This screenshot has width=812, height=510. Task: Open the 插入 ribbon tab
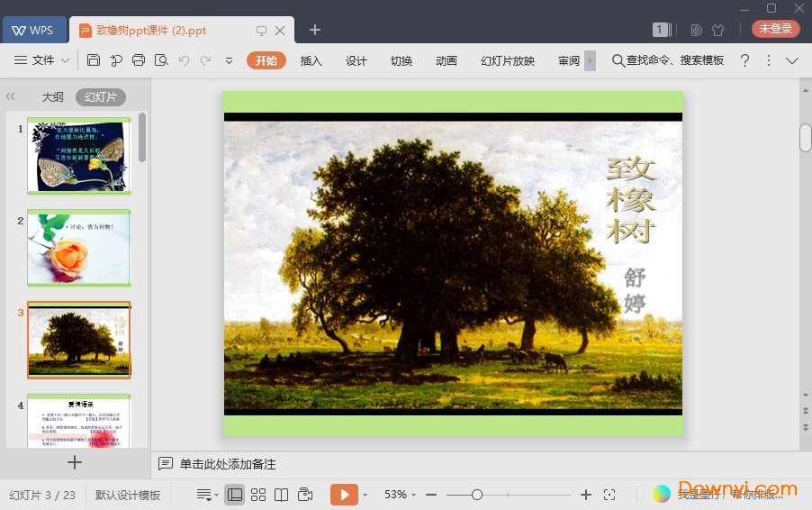311,60
